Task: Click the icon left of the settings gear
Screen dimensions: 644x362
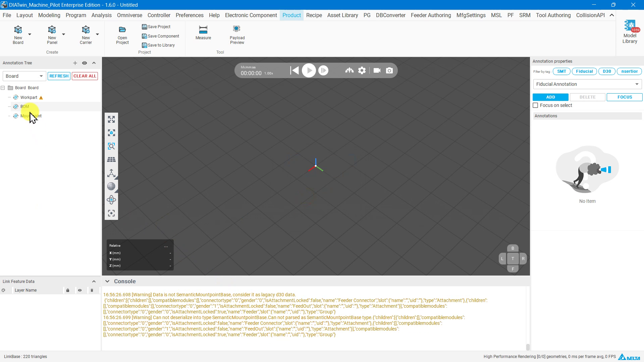Action: pos(349,70)
